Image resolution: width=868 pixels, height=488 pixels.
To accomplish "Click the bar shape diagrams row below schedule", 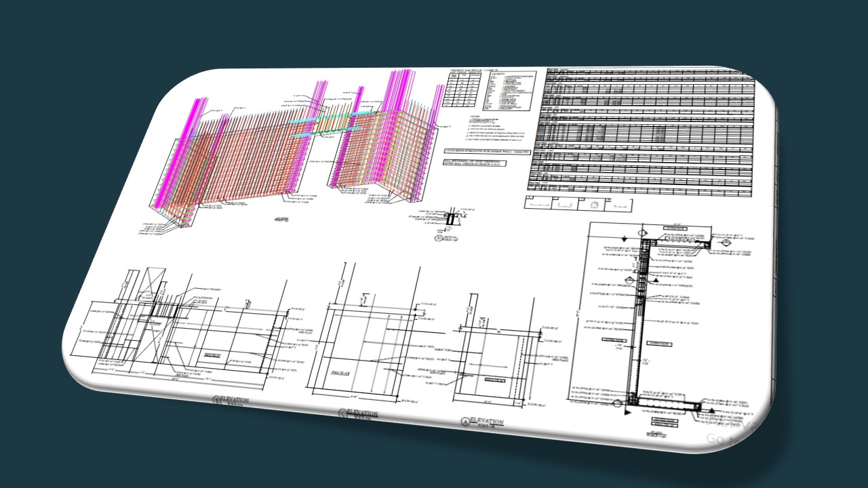I will (576, 203).
